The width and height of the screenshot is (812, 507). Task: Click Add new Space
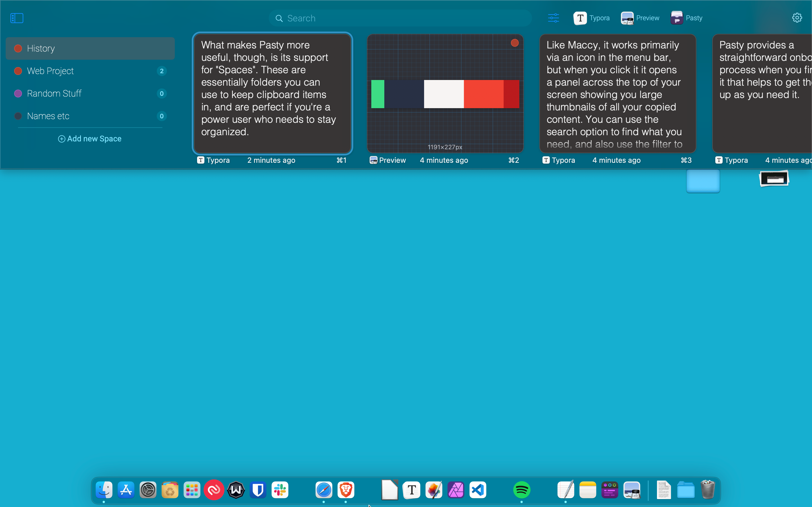point(90,139)
